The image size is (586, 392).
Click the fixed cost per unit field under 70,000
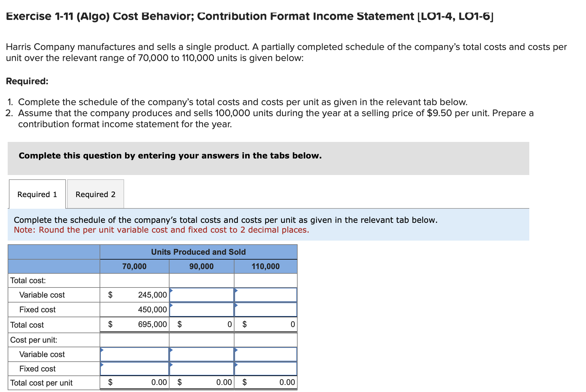(134, 368)
